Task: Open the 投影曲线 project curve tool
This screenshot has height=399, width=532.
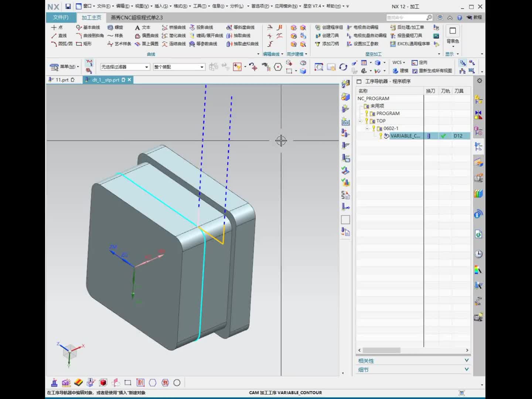Action: pos(201,27)
